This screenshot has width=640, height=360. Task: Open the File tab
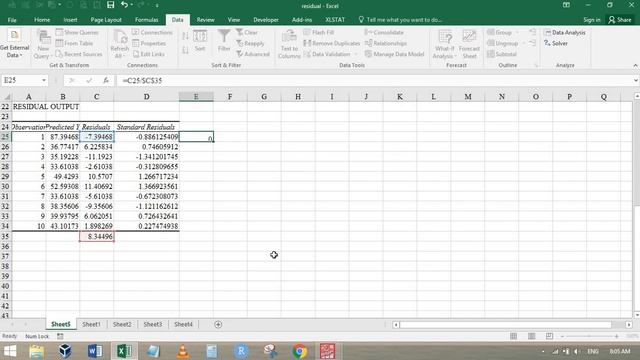pyautogui.click(x=12, y=20)
